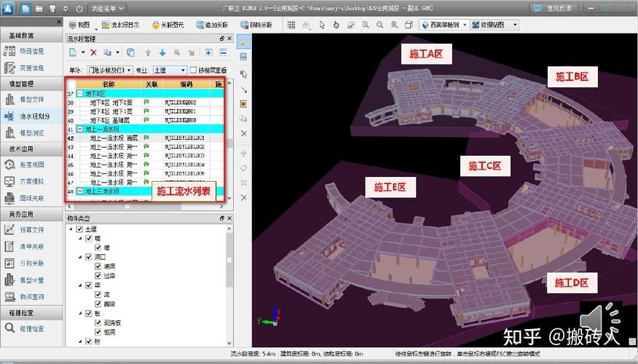
Task: Click the blue move-down arrow icon
Action: click(x=162, y=52)
